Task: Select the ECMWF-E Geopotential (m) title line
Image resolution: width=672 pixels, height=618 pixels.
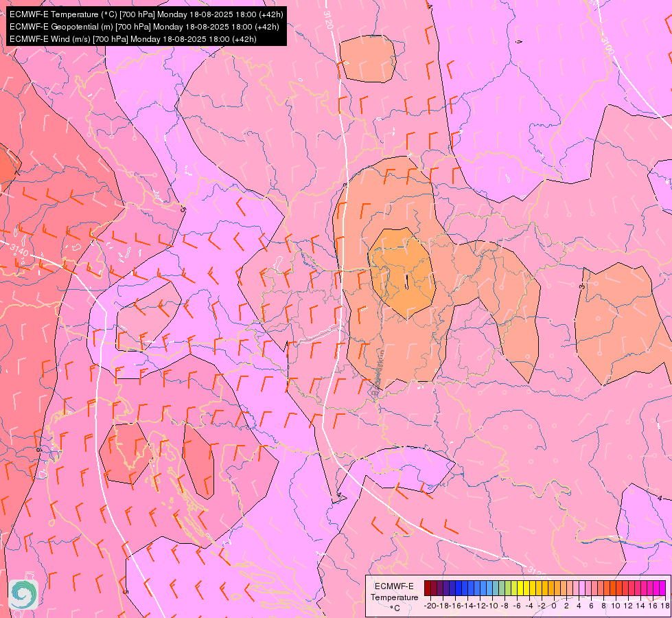Action: [x=144, y=27]
